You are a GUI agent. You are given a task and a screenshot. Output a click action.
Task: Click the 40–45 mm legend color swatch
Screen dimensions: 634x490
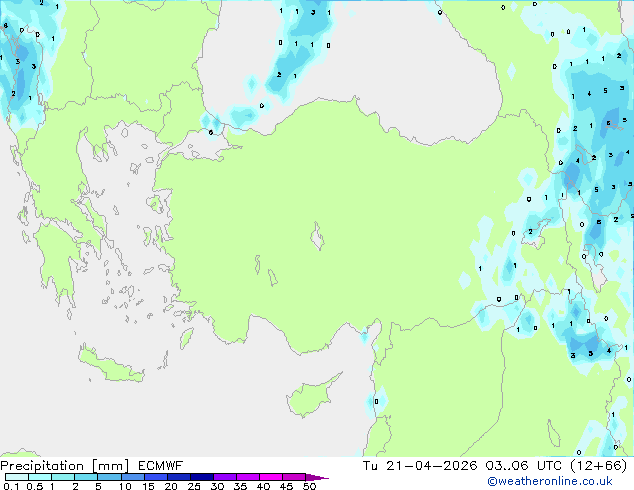coord(271,477)
